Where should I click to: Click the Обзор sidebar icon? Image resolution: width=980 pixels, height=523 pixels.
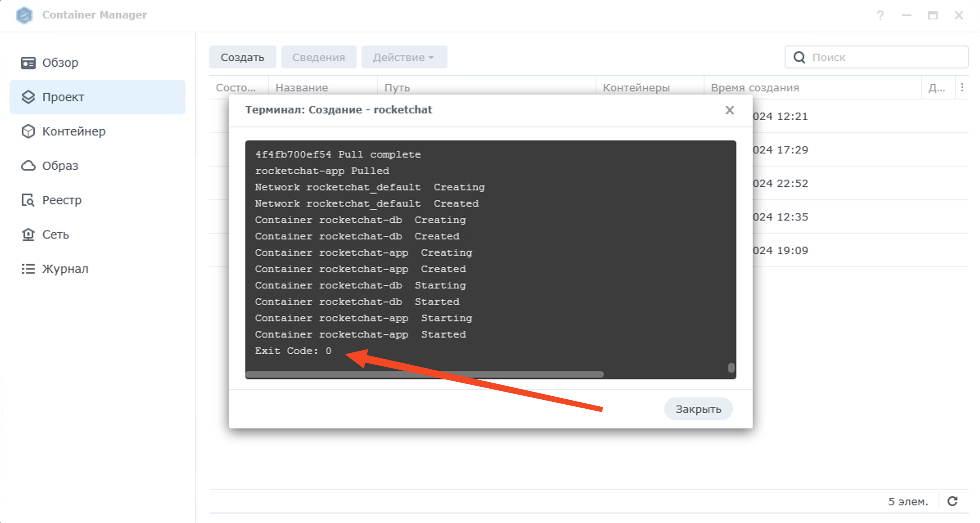pyautogui.click(x=28, y=63)
